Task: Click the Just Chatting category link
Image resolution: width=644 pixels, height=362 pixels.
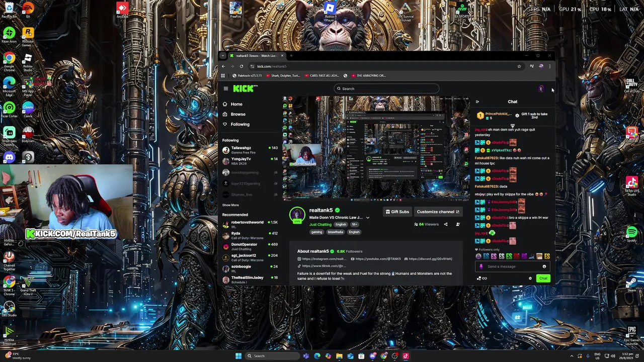Action: click(320, 225)
